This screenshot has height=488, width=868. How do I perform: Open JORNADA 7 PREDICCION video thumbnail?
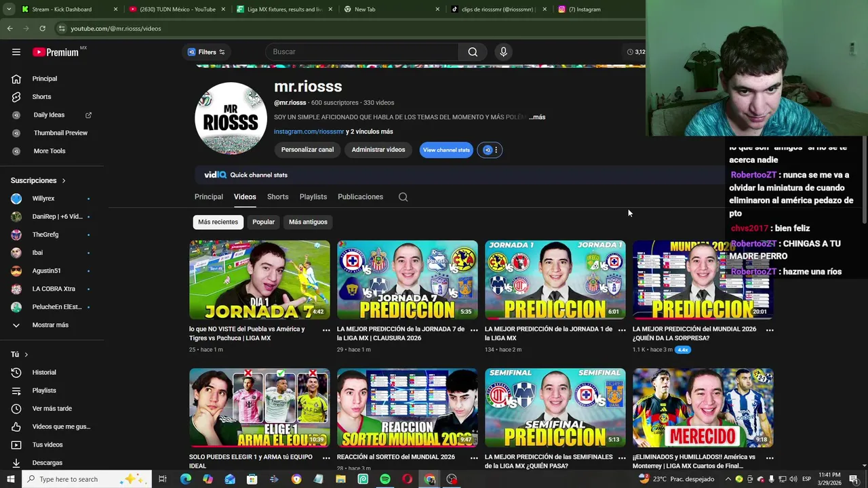click(408, 280)
